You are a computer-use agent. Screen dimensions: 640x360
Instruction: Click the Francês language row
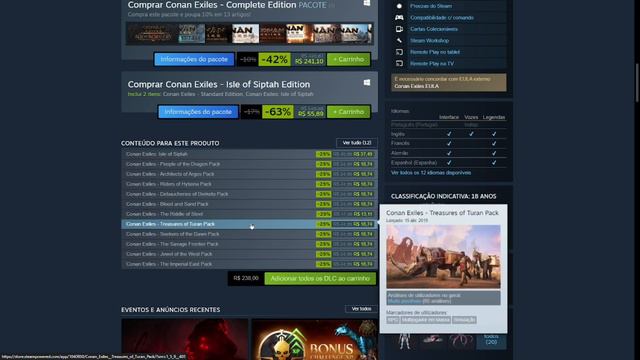coord(448,143)
